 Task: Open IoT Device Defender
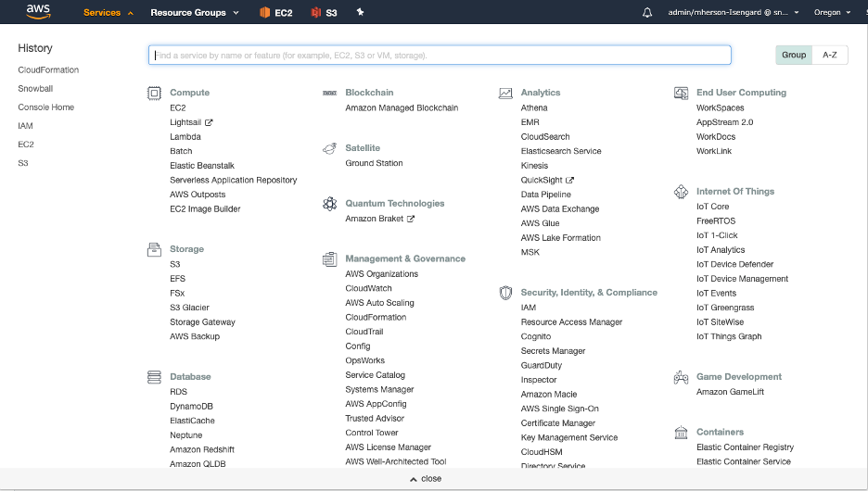pos(735,264)
